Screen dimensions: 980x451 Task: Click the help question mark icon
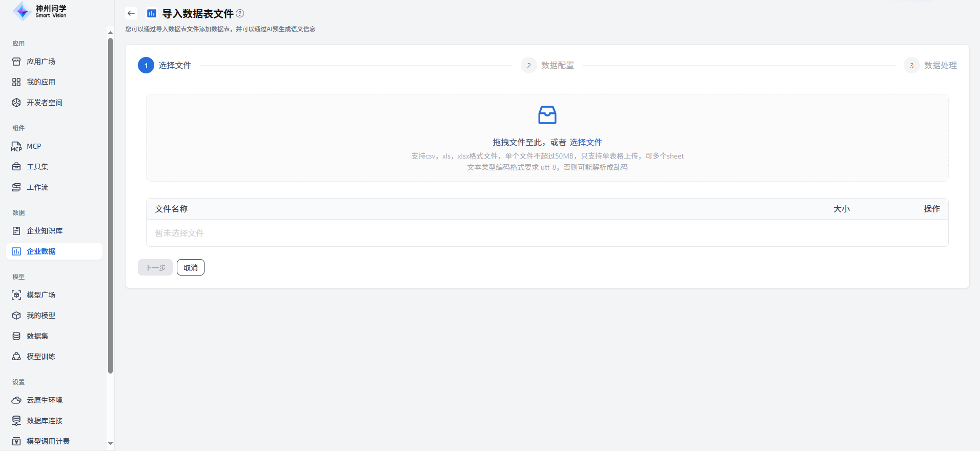pos(240,13)
